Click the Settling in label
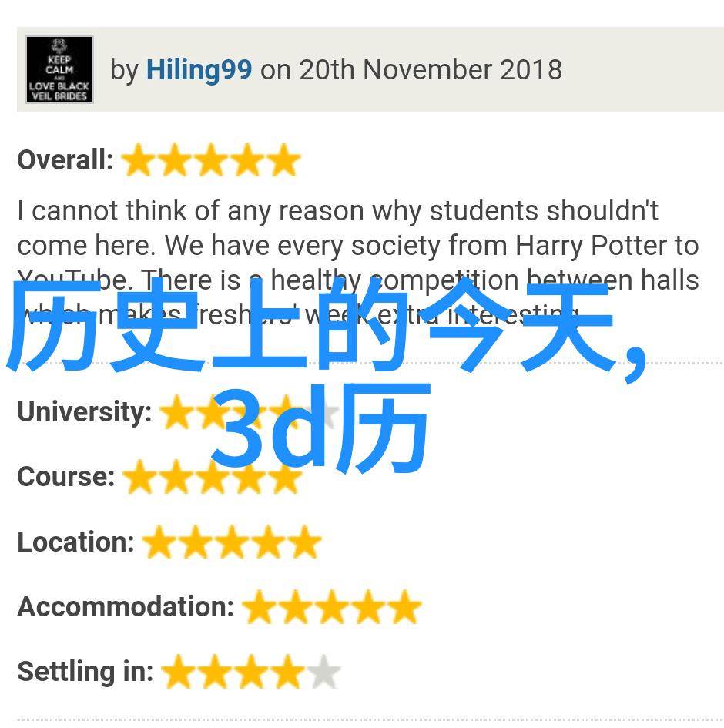 tap(85, 672)
